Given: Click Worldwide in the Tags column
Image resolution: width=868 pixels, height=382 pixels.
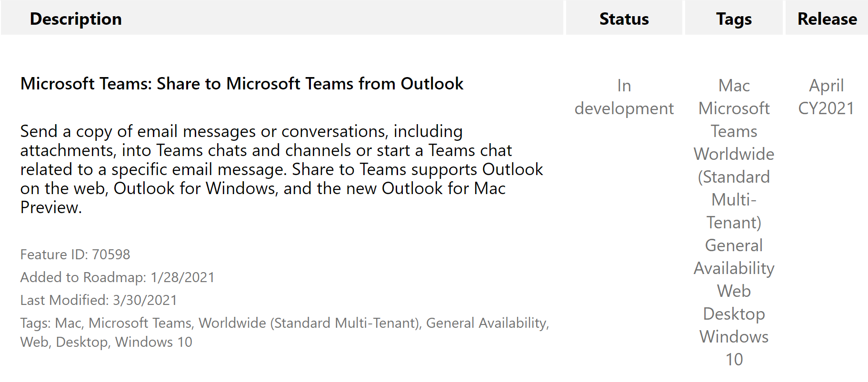Looking at the screenshot, I should 734,154.
